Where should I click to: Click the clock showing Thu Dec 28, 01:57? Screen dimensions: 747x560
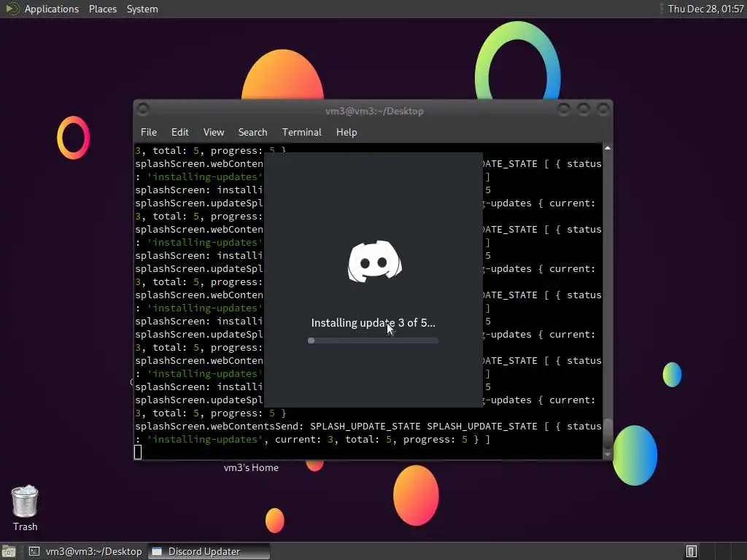point(705,9)
